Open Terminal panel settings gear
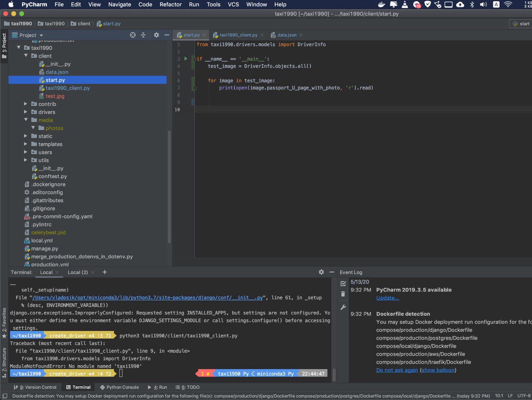 [x=321, y=272]
